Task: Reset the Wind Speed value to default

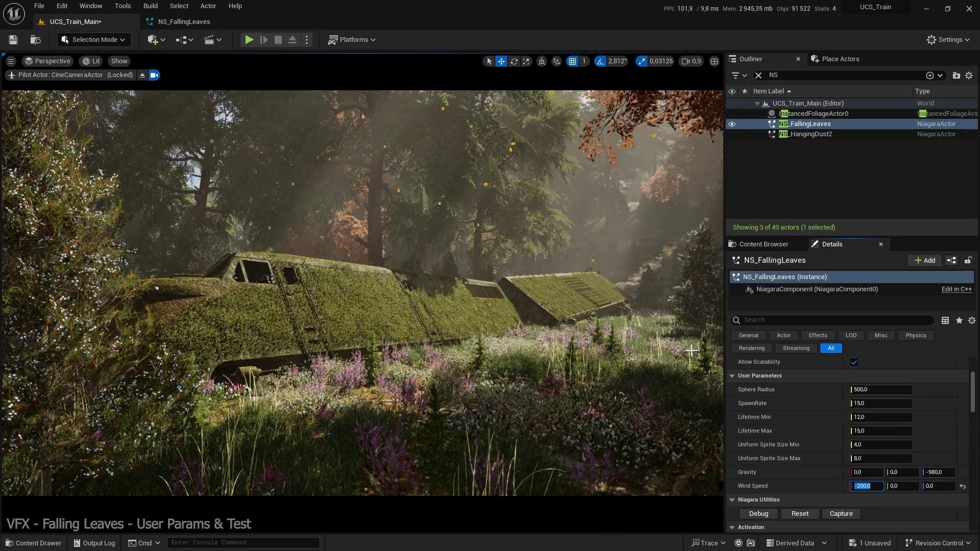Action: (963, 486)
